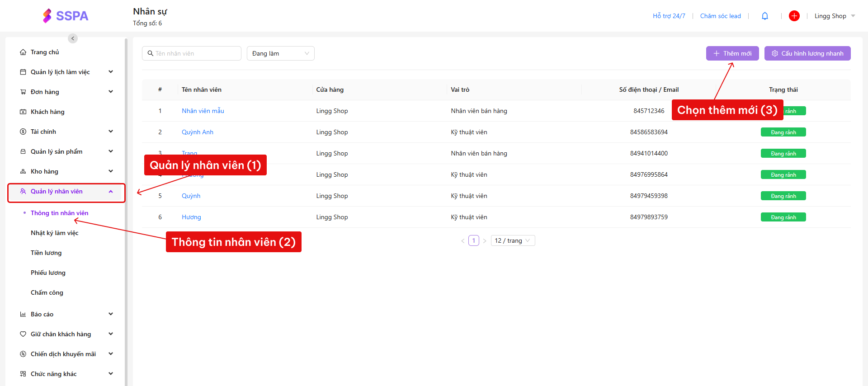Click Nhân viên bán hàng role in row 1
The image size is (868, 386).
[479, 111]
